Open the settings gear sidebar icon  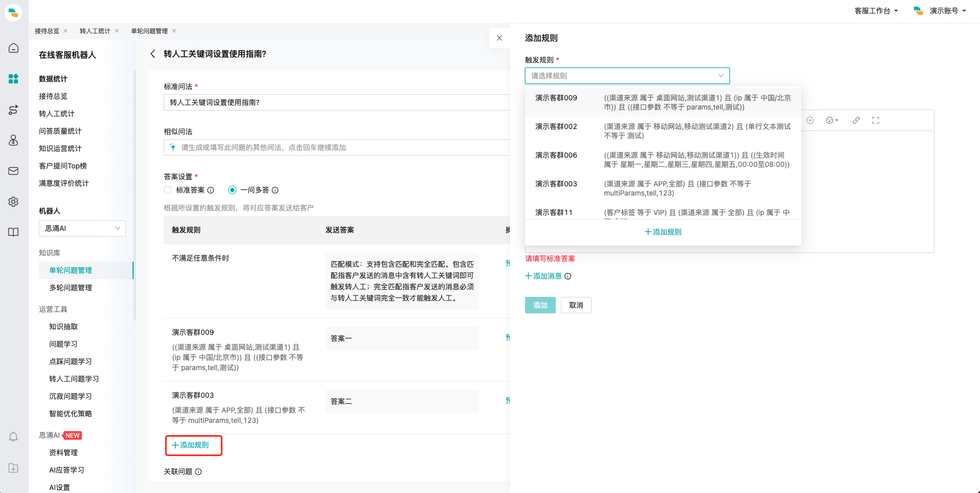click(14, 202)
